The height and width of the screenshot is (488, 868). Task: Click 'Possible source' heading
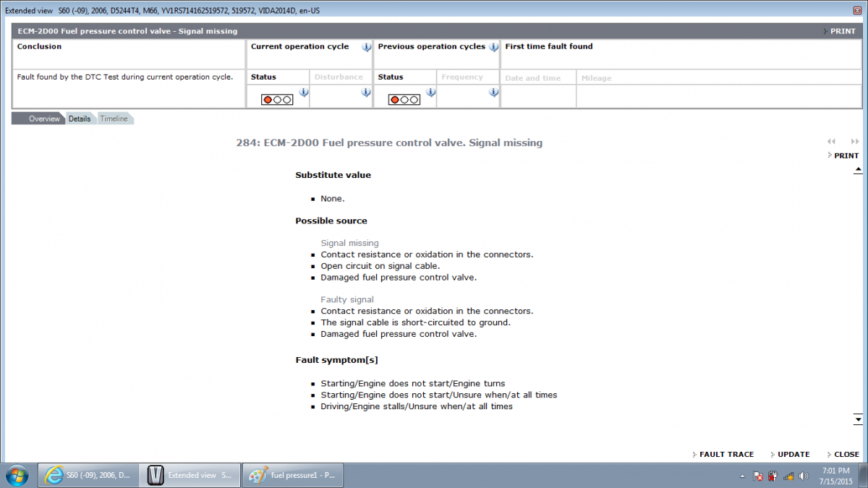[331, 221]
